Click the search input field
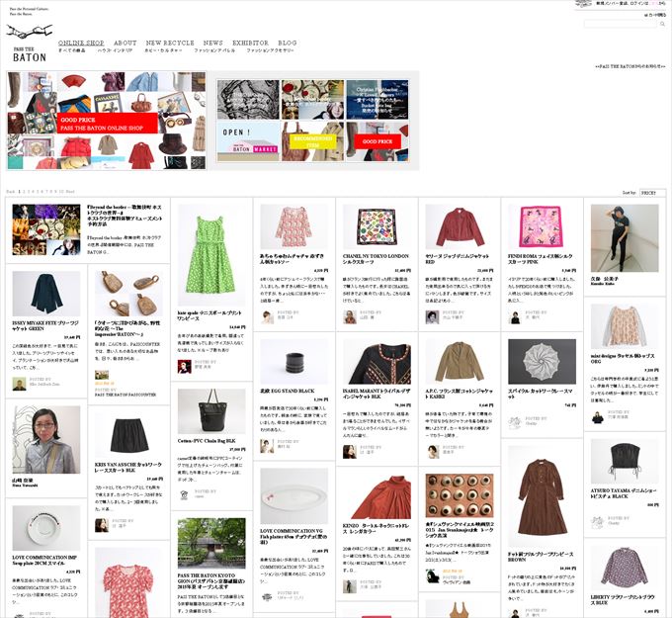 coord(621,24)
